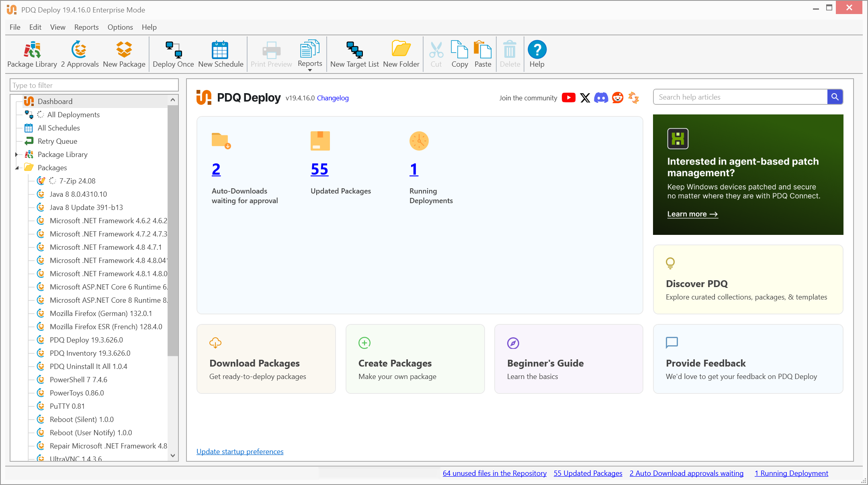Viewport: 868px width, 485px height.
Task: Expand the Package Library node
Action: pos(16,154)
